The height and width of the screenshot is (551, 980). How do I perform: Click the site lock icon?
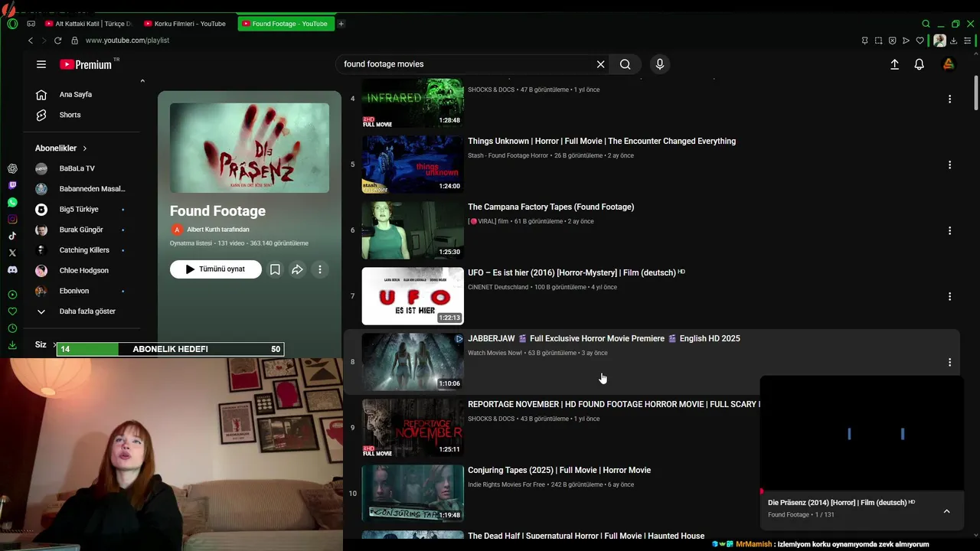74,41
